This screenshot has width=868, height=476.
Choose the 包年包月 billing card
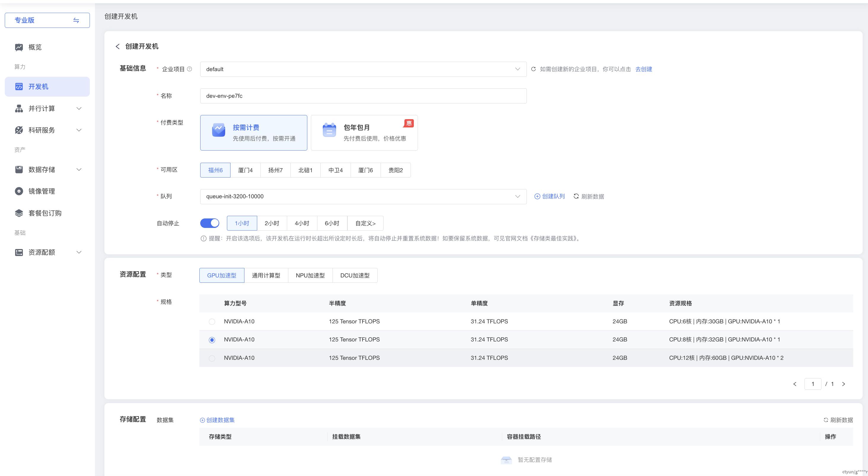364,132
